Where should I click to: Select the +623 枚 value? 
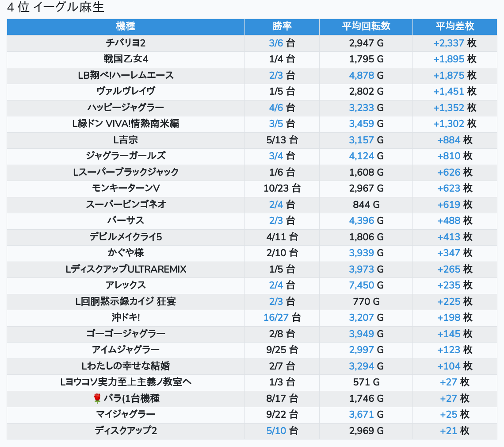click(455, 188)
